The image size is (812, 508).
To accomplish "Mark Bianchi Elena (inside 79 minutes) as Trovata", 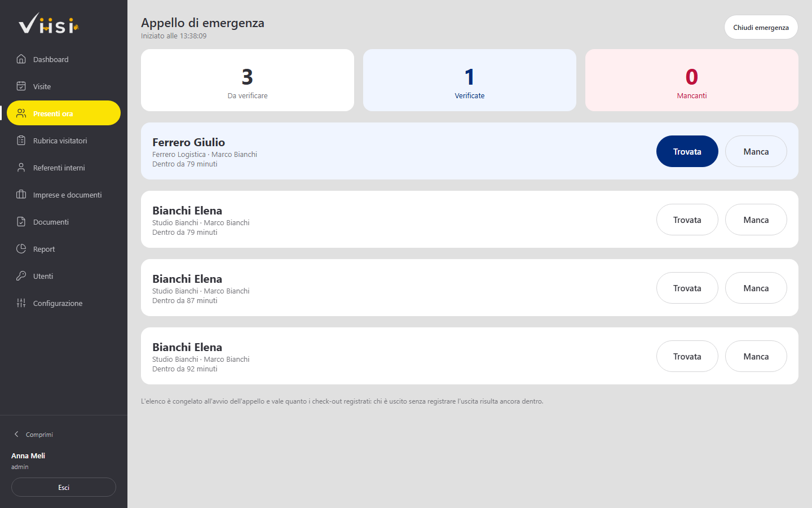I will (687, 220).
